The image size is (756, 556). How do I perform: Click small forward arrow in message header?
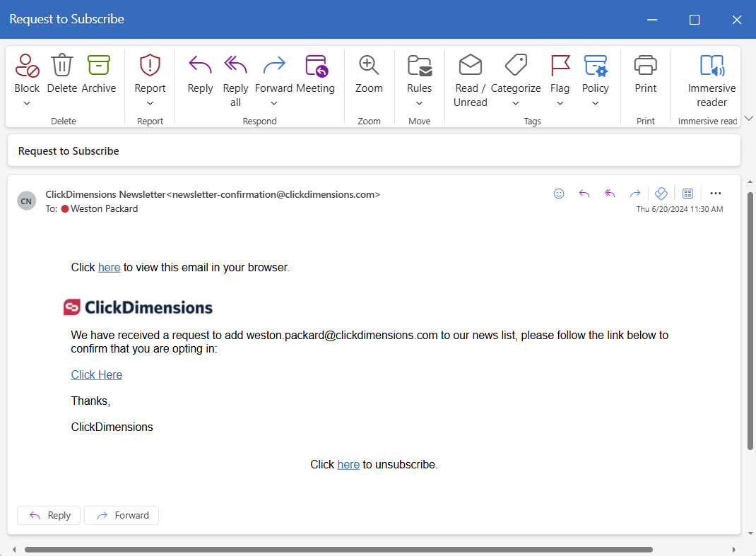coord(635,194)
